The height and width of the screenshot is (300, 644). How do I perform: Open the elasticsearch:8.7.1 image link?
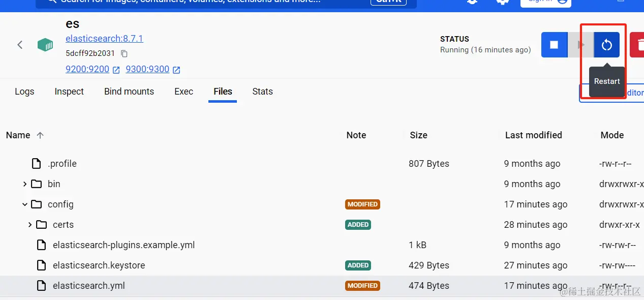coord(104,39)
